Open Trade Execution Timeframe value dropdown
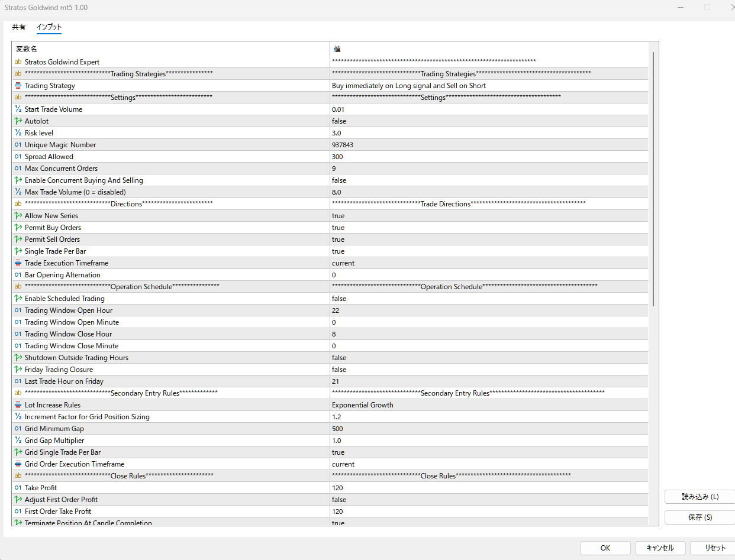 (x=343, y=263)
